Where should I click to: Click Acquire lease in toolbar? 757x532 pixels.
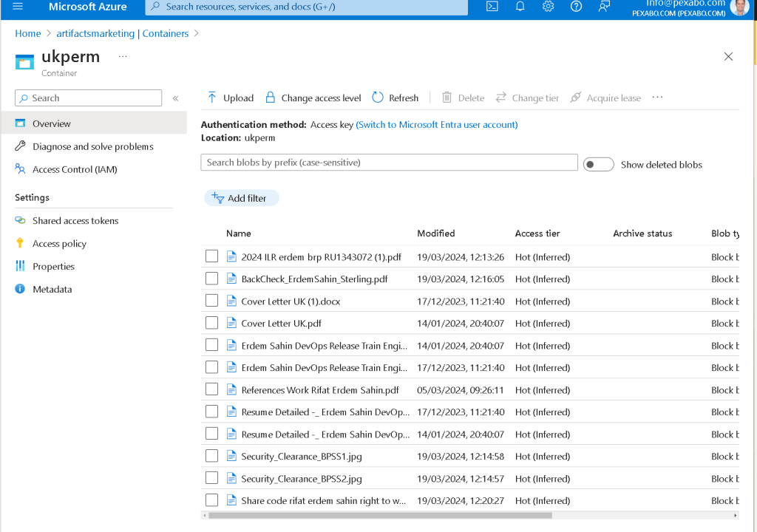(x=605, y=98)
